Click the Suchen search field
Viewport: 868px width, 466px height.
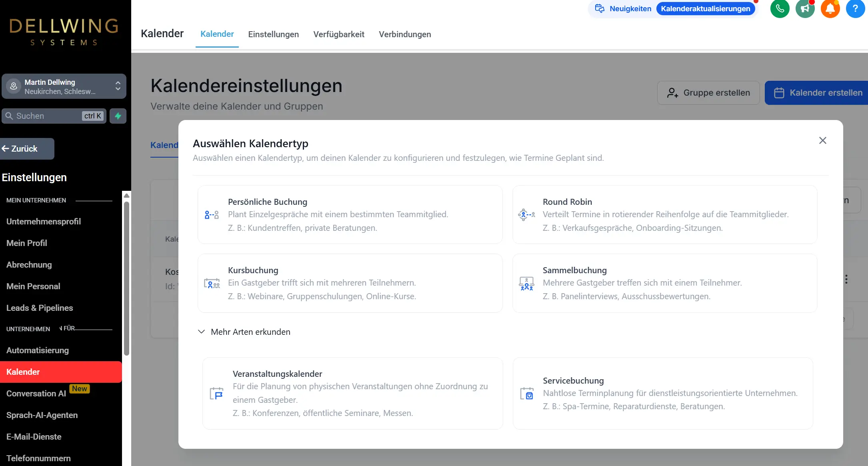point(54,116)
